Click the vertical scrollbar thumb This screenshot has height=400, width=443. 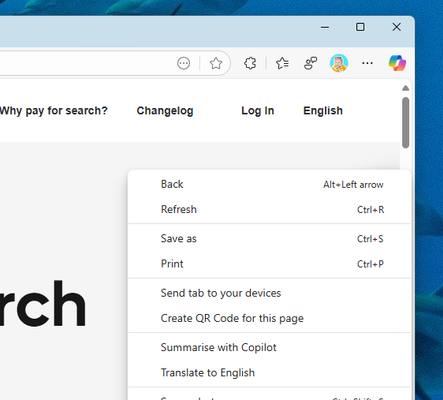point(405,122)
